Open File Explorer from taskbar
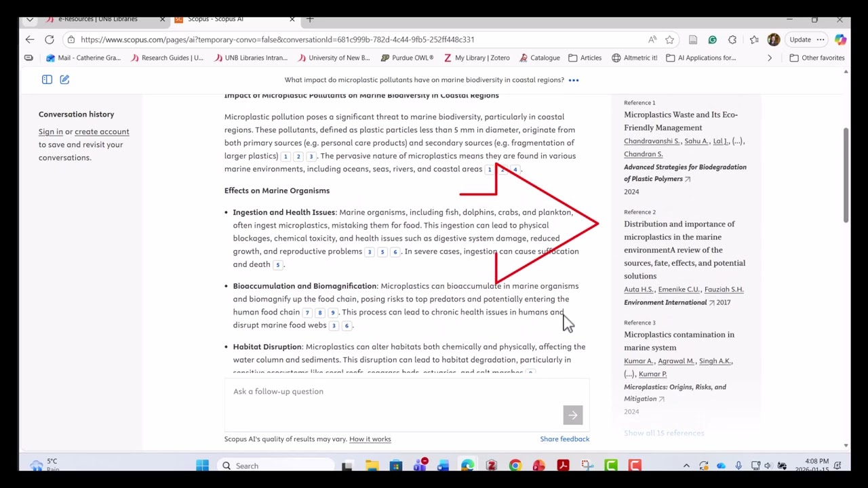This screenshot has height=488, width=868. point(372,466)
